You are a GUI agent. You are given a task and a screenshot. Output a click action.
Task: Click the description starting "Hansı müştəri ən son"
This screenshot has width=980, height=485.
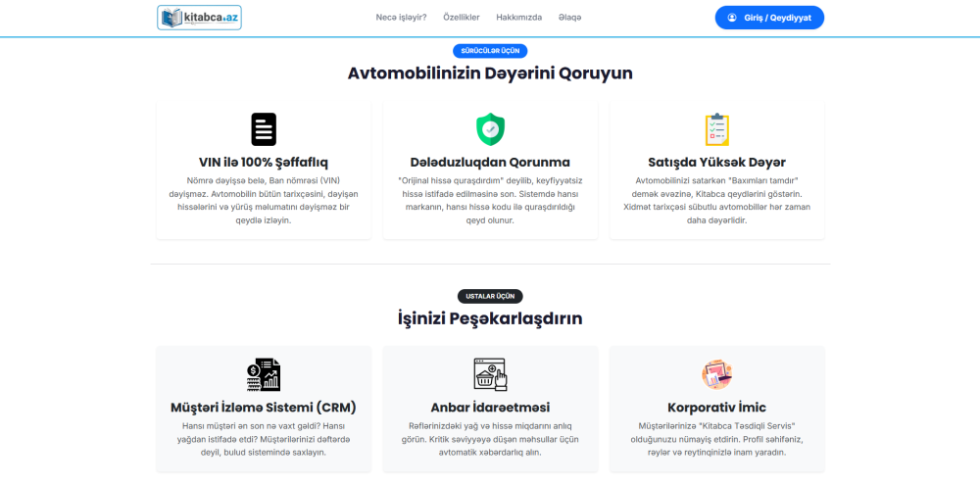[264, 439]
